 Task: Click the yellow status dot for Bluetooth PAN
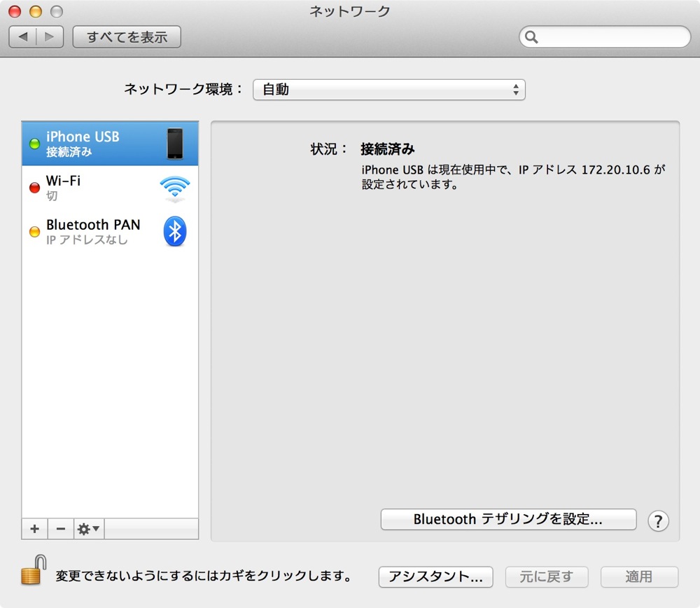pyautogui.click(x=34, y=231)
